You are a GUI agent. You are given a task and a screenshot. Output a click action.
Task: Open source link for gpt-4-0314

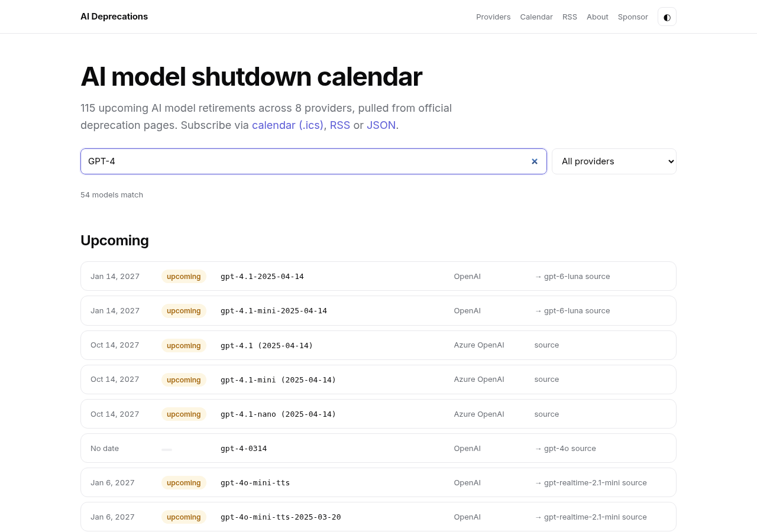coord(583,448)
